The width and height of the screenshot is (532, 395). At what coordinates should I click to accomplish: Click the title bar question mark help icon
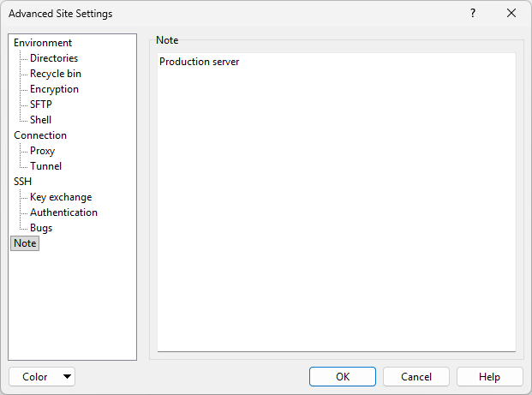pos(473,14)
